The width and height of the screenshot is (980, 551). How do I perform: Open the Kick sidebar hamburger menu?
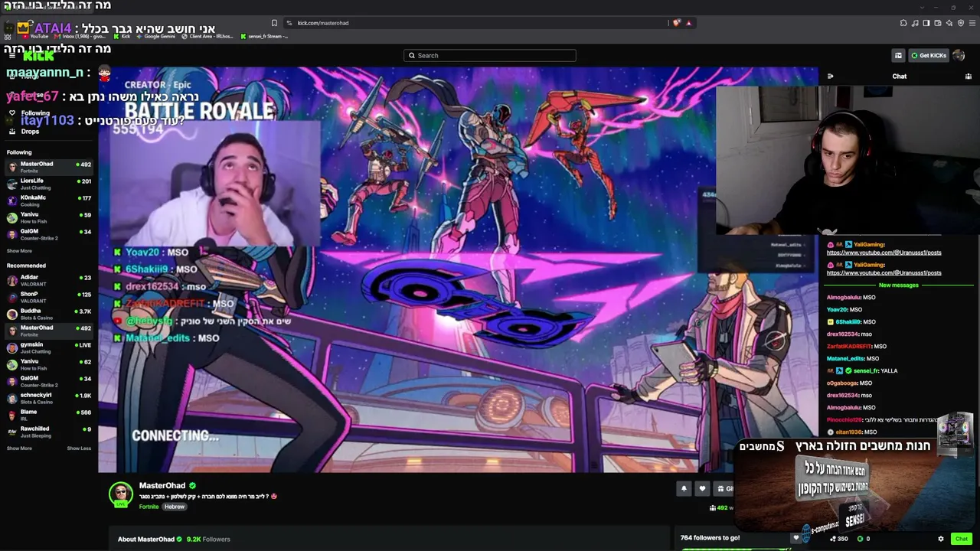pyautogui.click(x=12, y=55)
